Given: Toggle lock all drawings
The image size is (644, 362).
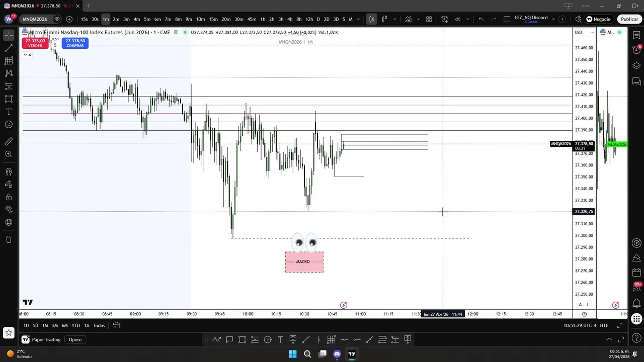Looking at the screenshot, I should [9, 197].
